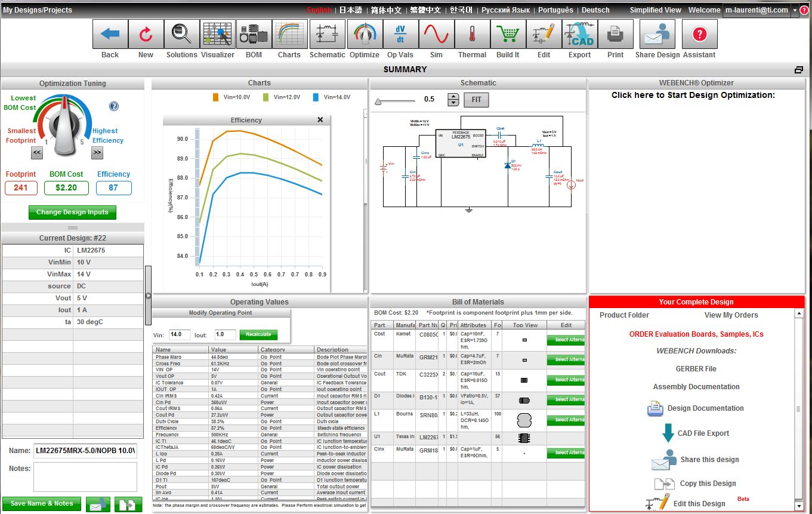This screenshot has width=812, height=514.
Task: Turn optimization knob left with << button
Action: 37,153
